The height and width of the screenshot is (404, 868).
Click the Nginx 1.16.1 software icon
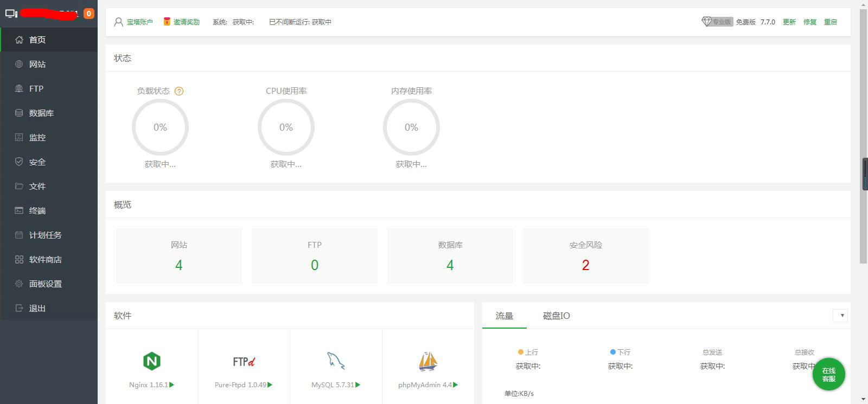tap(152, 361)
